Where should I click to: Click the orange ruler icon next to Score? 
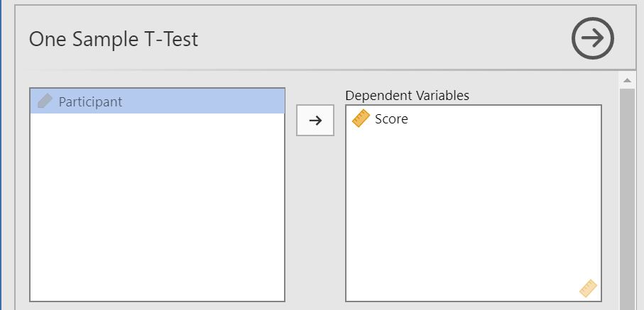(361, 118)
